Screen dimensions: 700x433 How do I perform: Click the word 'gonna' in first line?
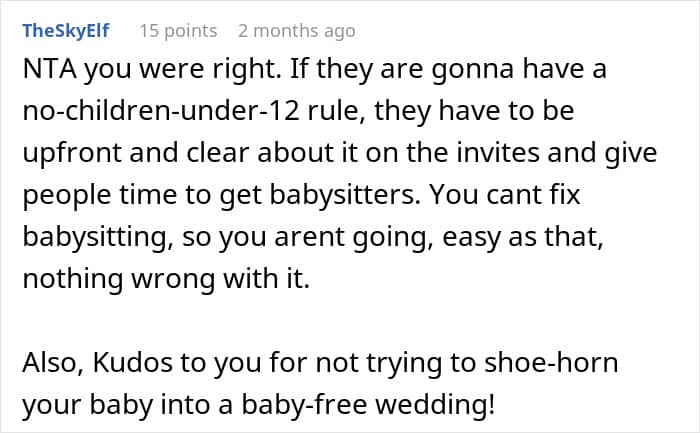coord(472,69)
